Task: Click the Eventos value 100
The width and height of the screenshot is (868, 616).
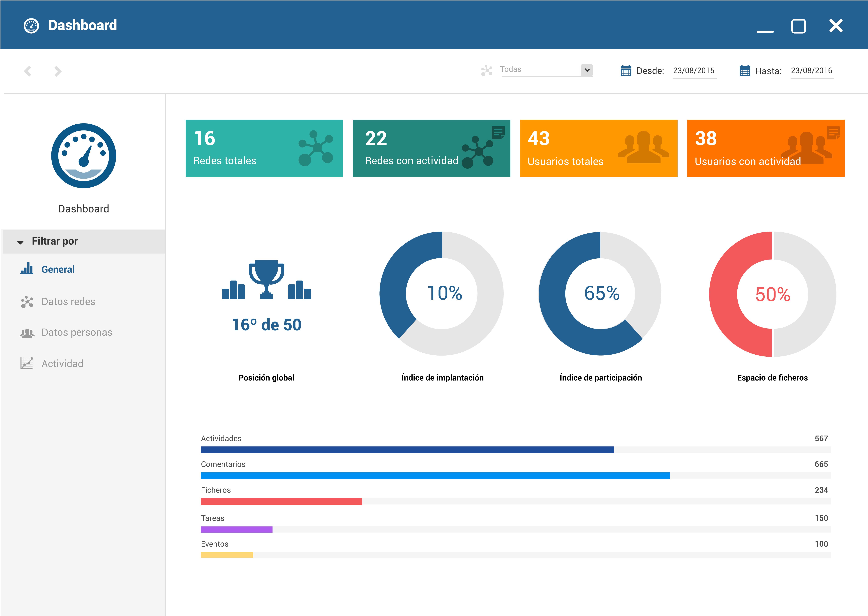Action: click(x=821, y=544)
